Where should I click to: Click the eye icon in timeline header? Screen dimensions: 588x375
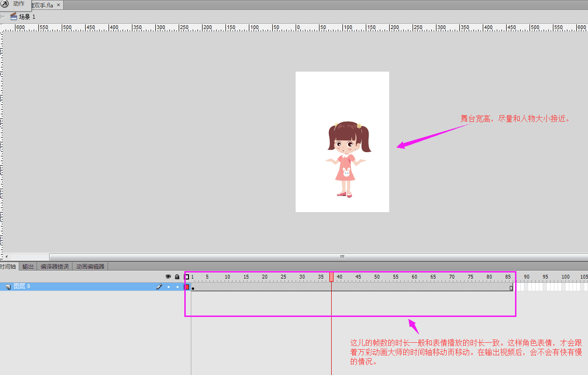[168, 277]
